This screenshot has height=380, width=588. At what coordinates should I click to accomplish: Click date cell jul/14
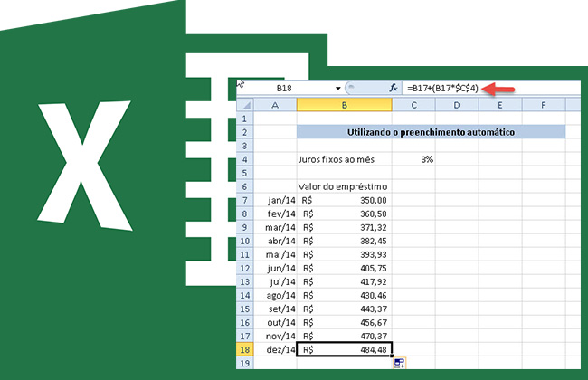pyautogui.click(x=275, y=281)
